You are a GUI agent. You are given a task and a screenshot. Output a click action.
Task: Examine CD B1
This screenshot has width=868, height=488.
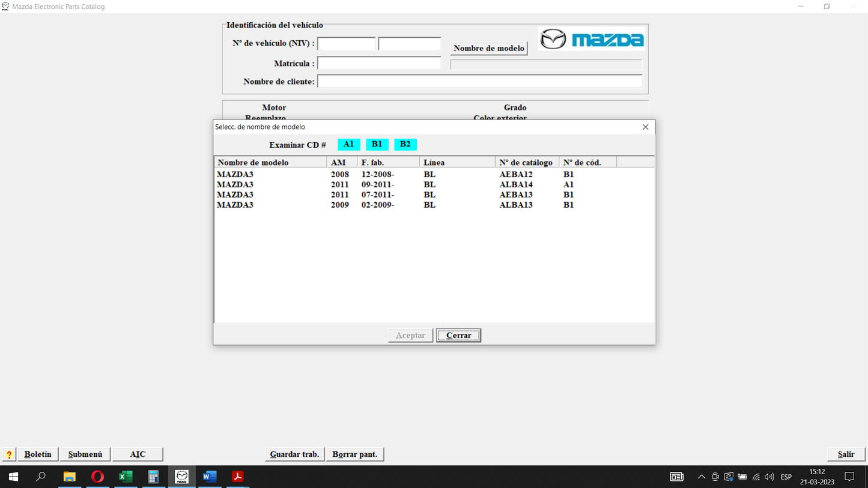click(x=377, y=144)
